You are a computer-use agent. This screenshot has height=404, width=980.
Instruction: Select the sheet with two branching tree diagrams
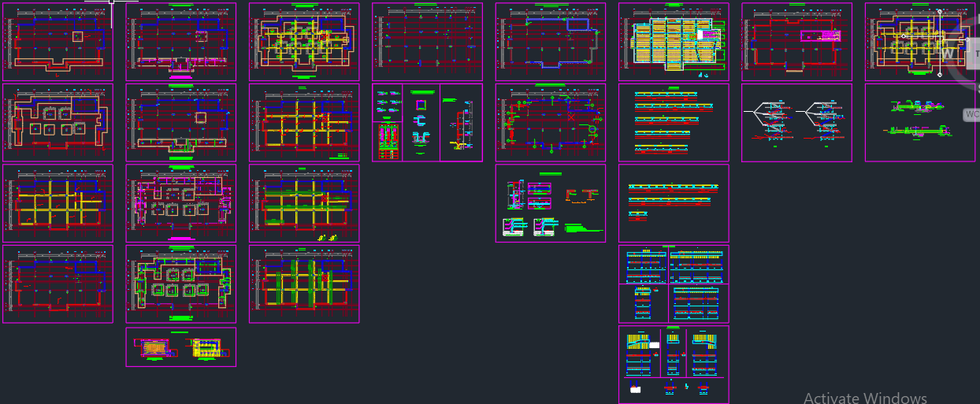pos(796,122)
